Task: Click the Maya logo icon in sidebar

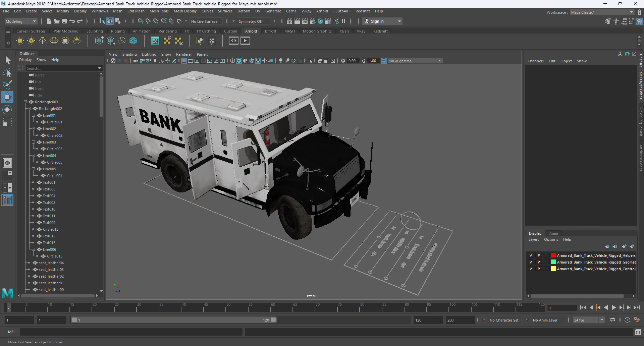Action: pos(7,293)
